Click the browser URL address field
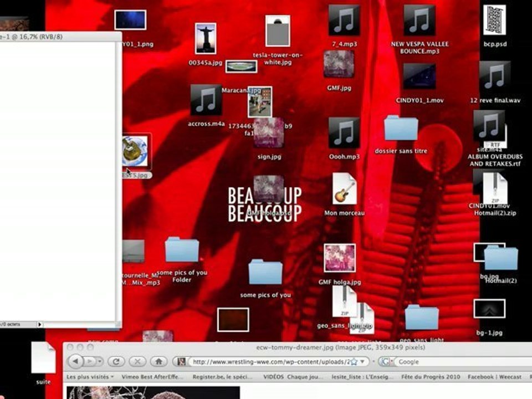532x399 pixels. pos(270,362)
